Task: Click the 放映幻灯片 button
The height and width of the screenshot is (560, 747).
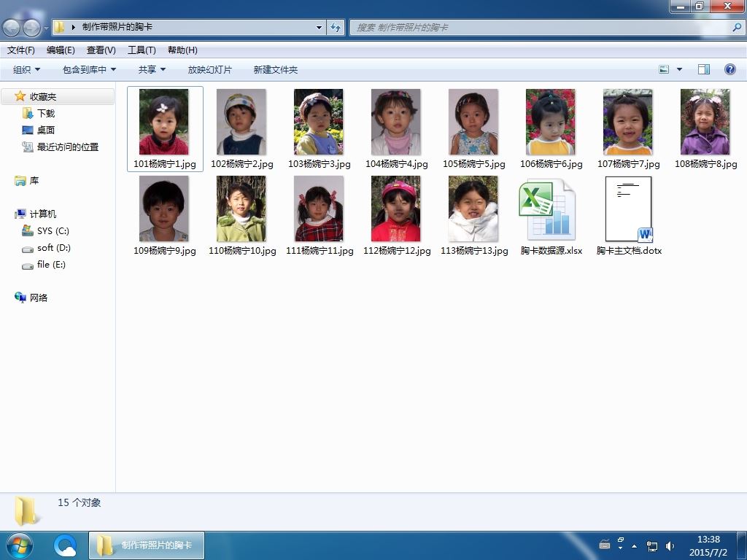Action: pyautogui.click(x=209, y=69)
